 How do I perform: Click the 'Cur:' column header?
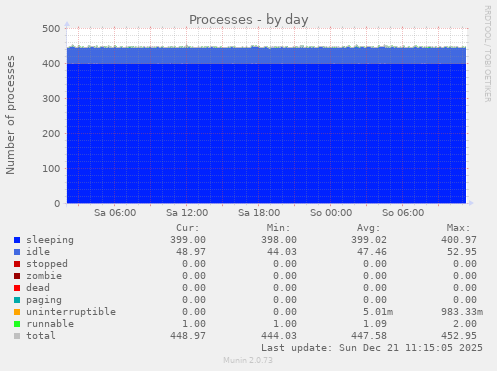(x=188, y=228)
